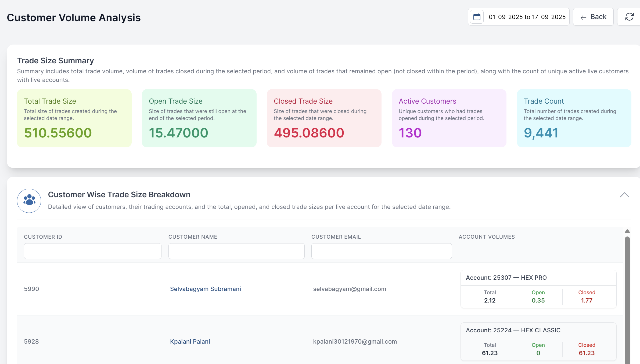Click the table vertical scrollbar thumb

click(627, 300)
